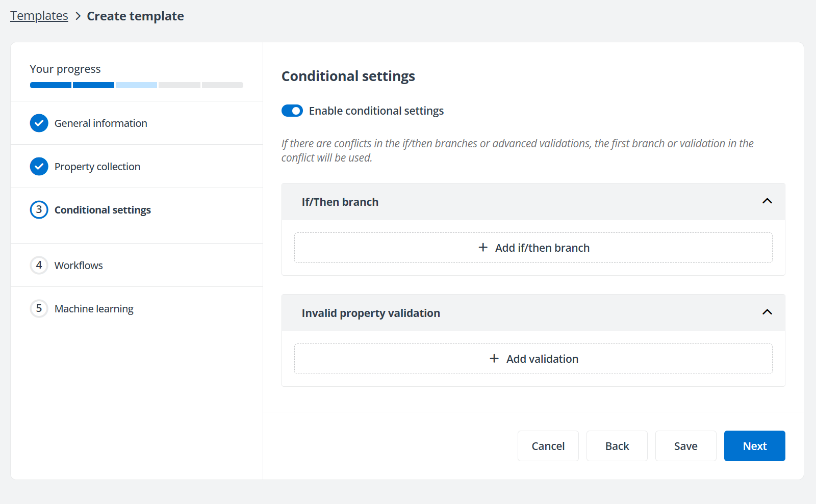Disable the conditional settings toggle
This screenshot has width=816, height=504.
[292, 111]
